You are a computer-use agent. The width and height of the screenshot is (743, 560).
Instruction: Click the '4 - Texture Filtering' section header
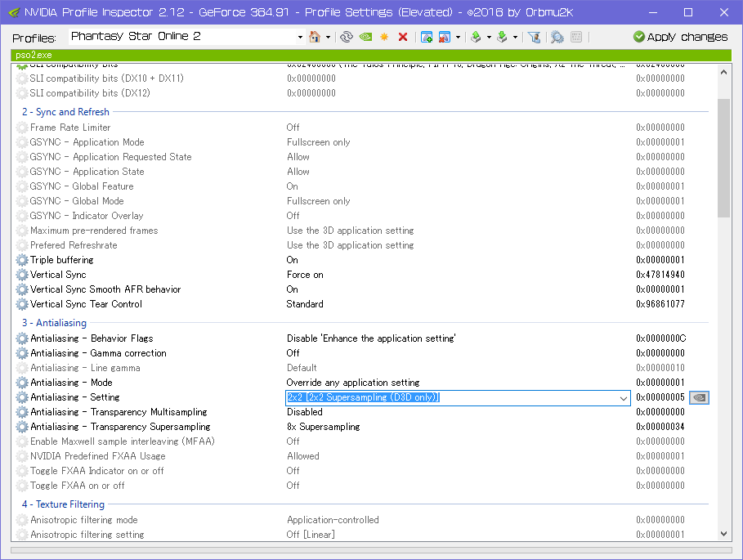point(63,504)
